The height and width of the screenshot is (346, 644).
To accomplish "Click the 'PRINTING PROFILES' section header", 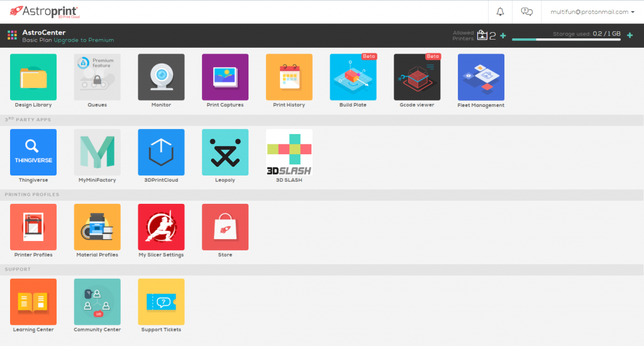I will pos(32,195).
